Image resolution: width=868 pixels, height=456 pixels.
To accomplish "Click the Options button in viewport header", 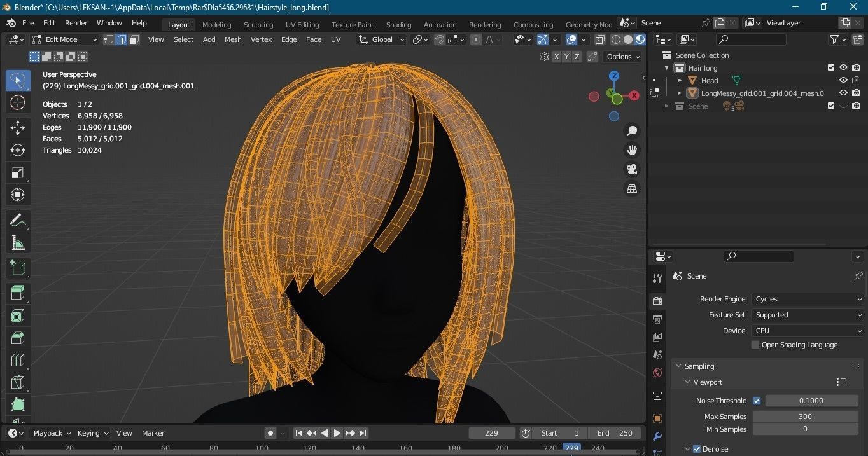I will [x=622, y=57].
